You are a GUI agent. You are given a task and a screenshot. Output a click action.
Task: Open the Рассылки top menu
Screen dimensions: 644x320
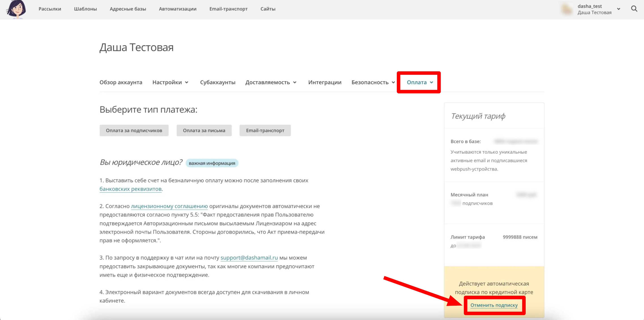pyautogui.click(x=50, y=9)
